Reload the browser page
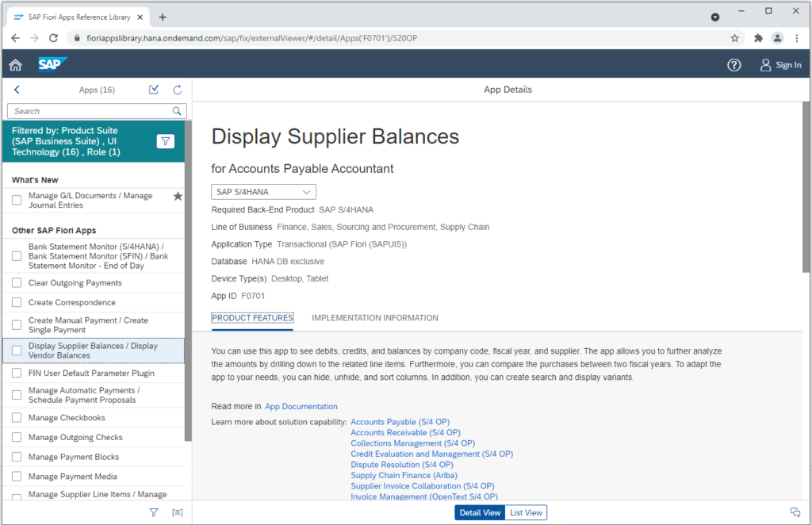 coord(53,38)
